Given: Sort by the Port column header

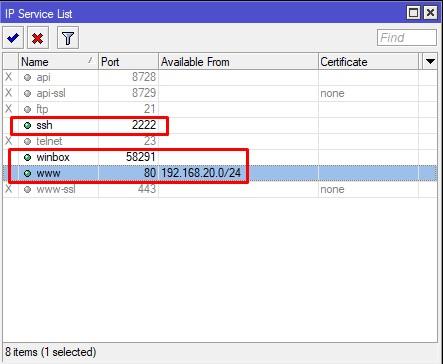Looking at the screenshot, I should pos(128,62).
